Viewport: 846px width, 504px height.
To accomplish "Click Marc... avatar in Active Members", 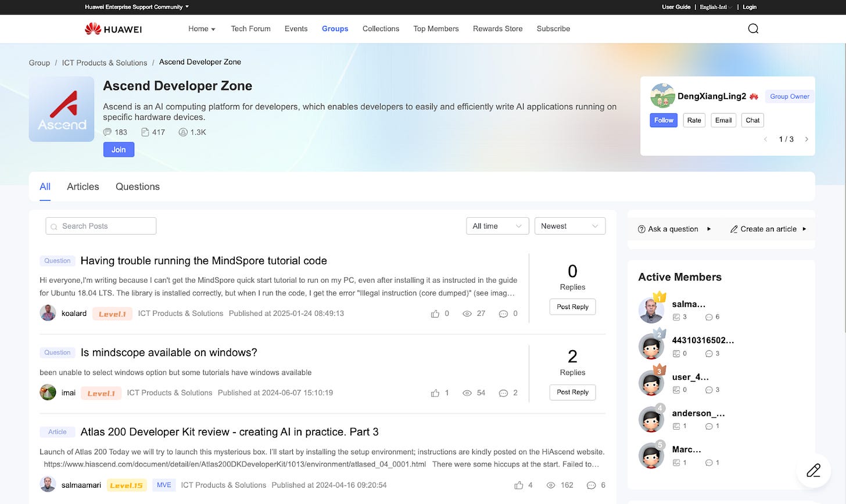I will pos(651,456).
